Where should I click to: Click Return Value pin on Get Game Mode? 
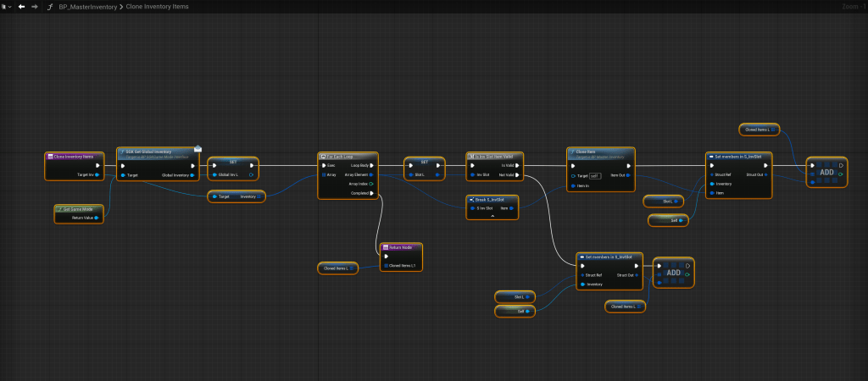coord(97,218)
